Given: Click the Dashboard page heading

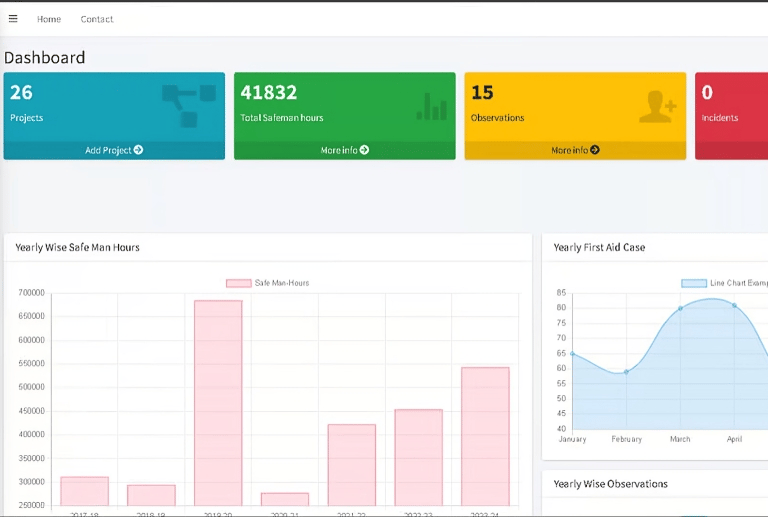Looking at the screenshot, I should [x=45, y=58].
